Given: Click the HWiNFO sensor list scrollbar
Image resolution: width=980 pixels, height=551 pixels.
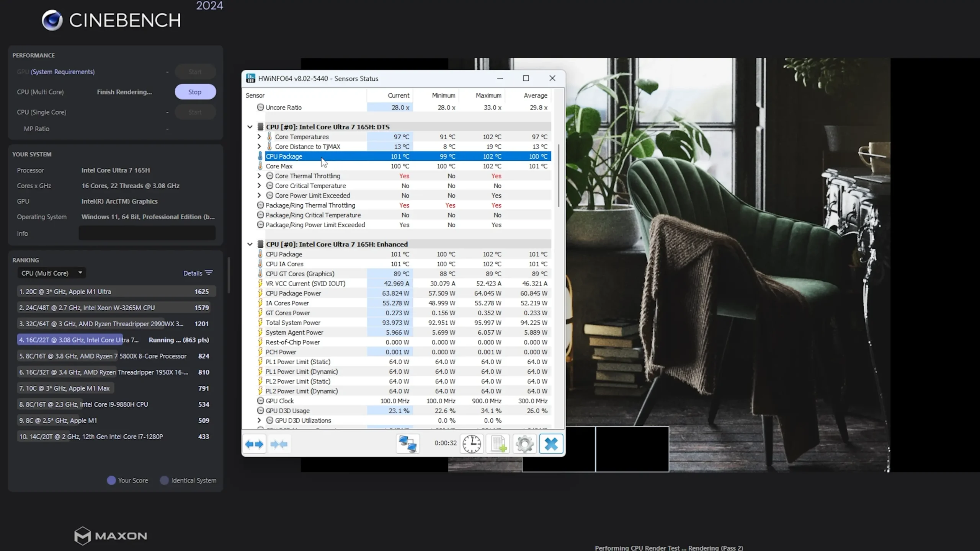Looking at the screenshot, I should 559,175.
